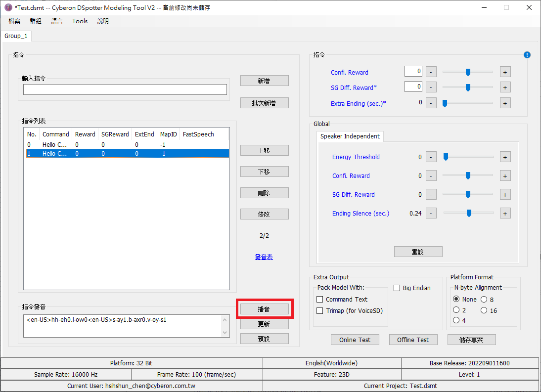541x392 pixels.
Task: Open batch add with 批次新增
Action: [x=264, y=102]
